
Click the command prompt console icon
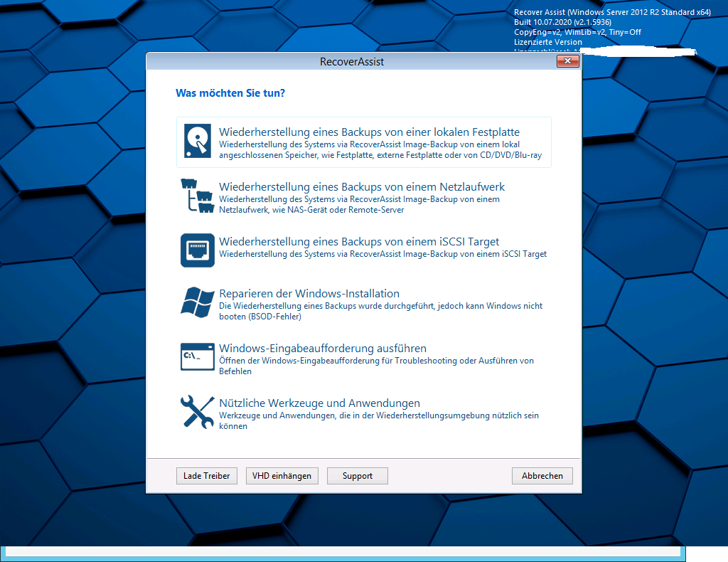click(198, 356)
